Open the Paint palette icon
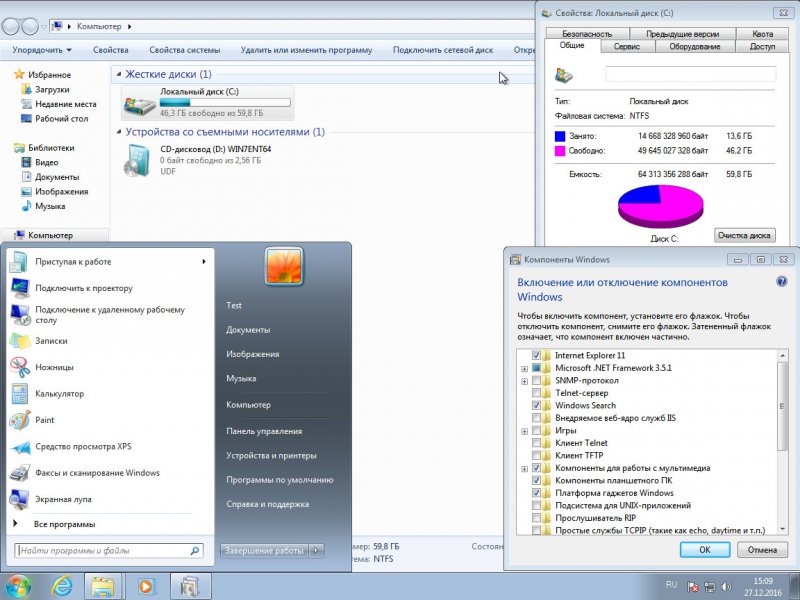This screenshot has width=800, height=600. tap(20, 420)
